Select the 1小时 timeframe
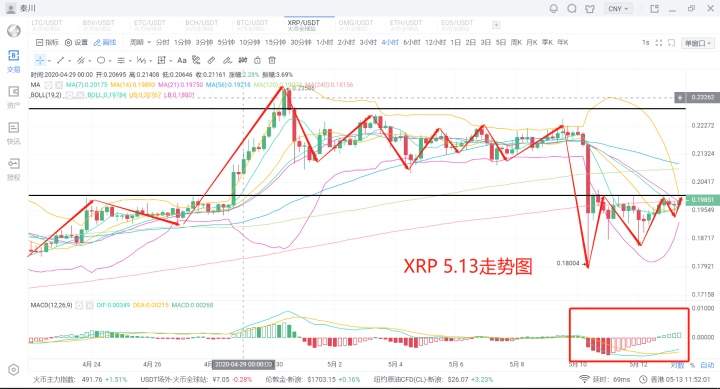 click(325, 42)
